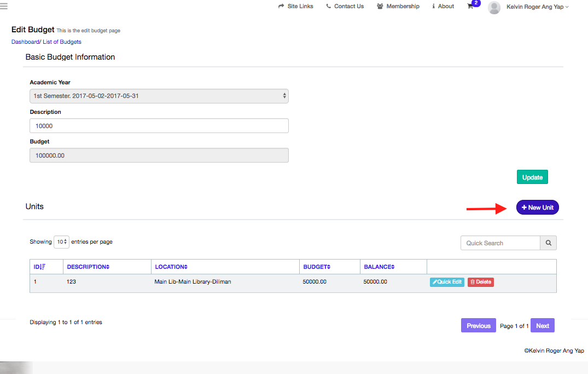
Task: Open the hamburger sidebar menu
Action: coord(4,7)
